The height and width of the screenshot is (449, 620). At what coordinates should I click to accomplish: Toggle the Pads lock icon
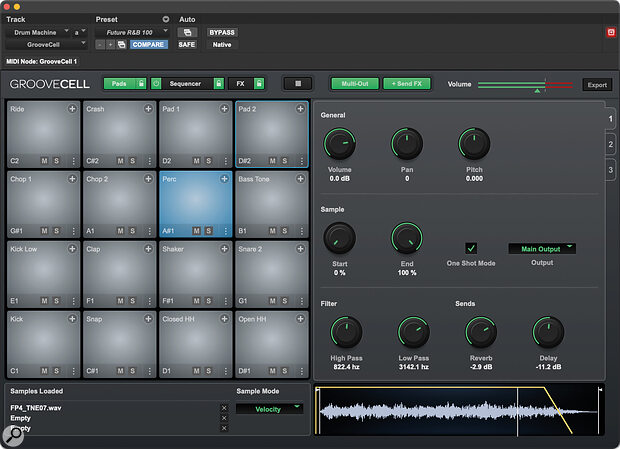point(141,83)
